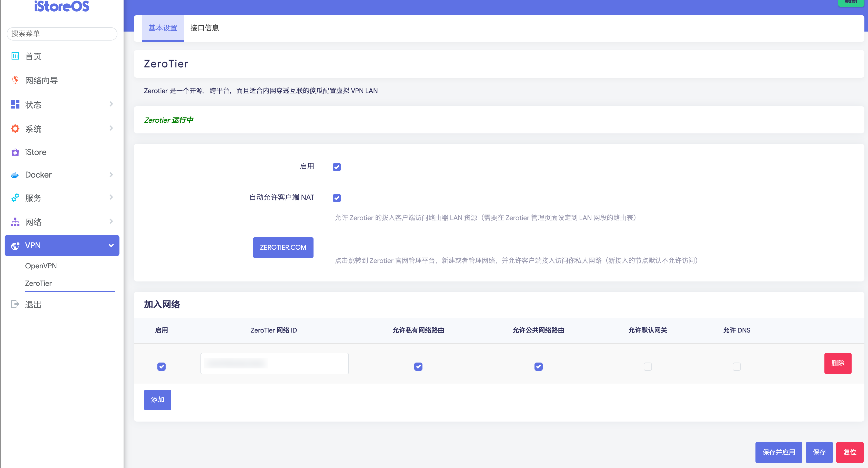Enable 允许默认网关 checkbox
868x468 pixels.
[x=648, y=366]
